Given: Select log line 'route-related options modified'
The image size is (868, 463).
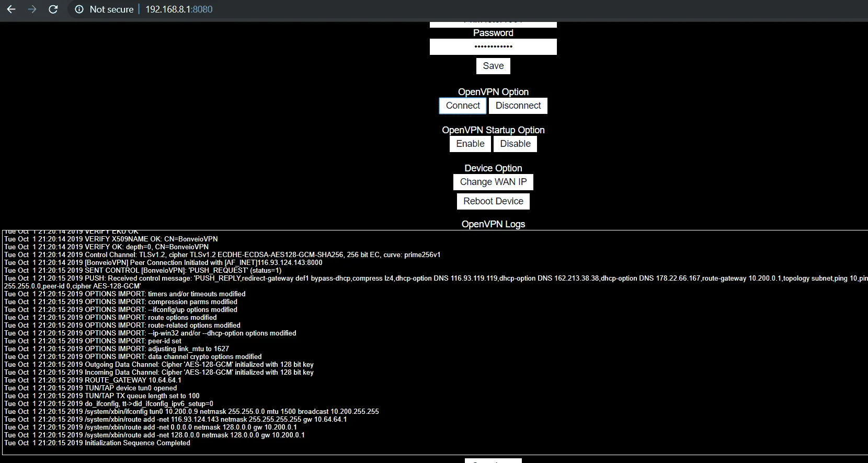Looking at the screenshot, I should click(x=122, y=325).
